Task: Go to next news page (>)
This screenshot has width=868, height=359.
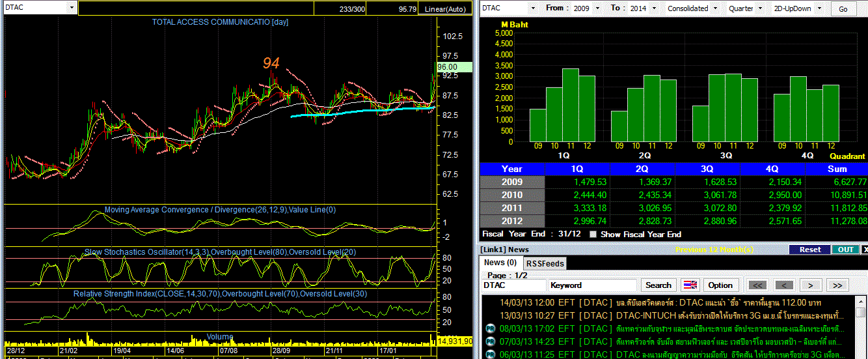Action: [x=811, y=285]
